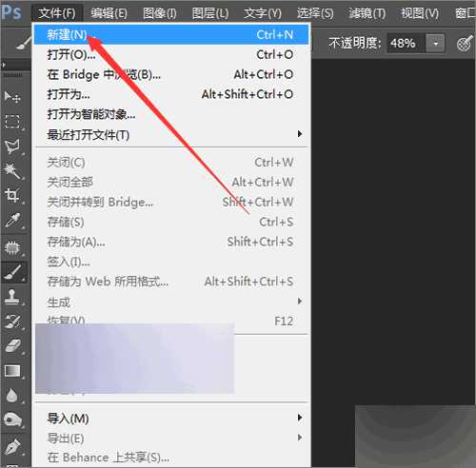Open the Image (图像) menu

[x=160, y=13]
